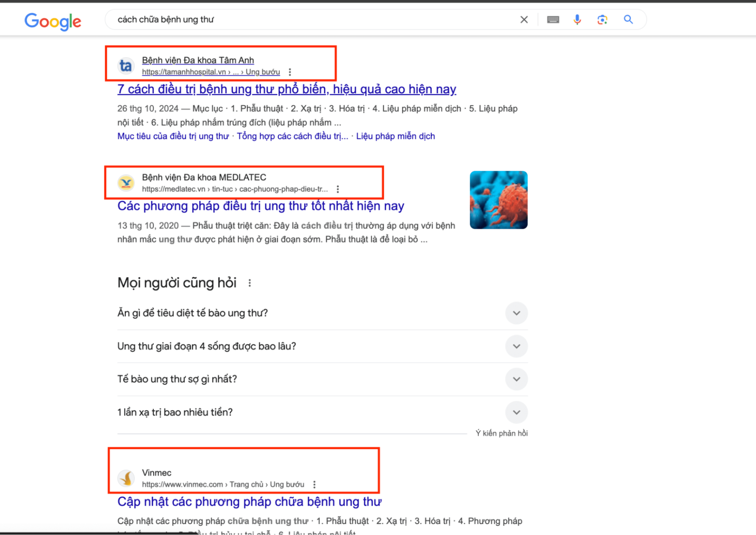
Task: Expand 'Ăn gì để tiêu diệt tế bào ung thư?'
Action: click(322, 313)
